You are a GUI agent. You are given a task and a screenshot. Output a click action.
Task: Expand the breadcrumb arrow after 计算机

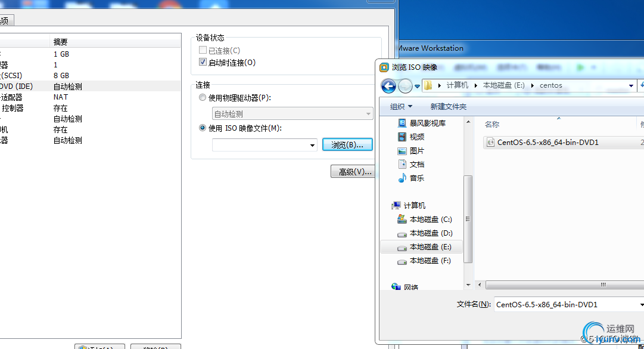pyautogui.click(x=475, y=85)
